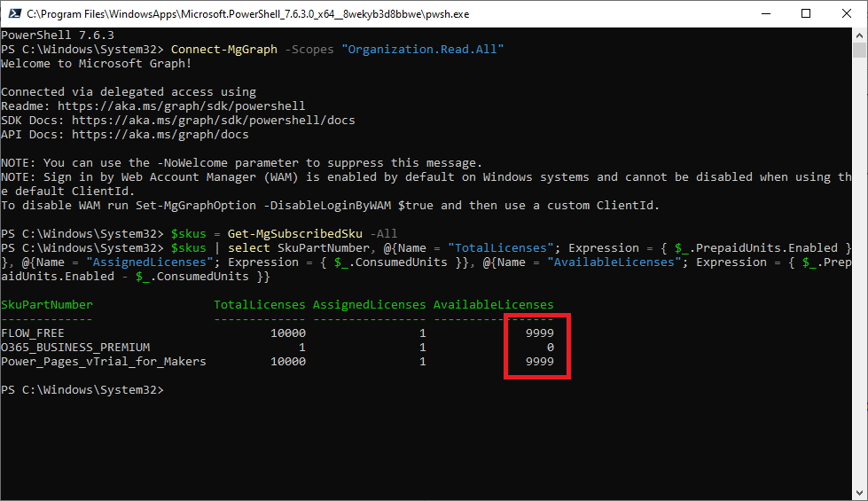Click the Readme aka.ms/graph/sdk/powershell URL
Image resolution: width=868 pixels, height=501 pixels.
click(181, 106)
